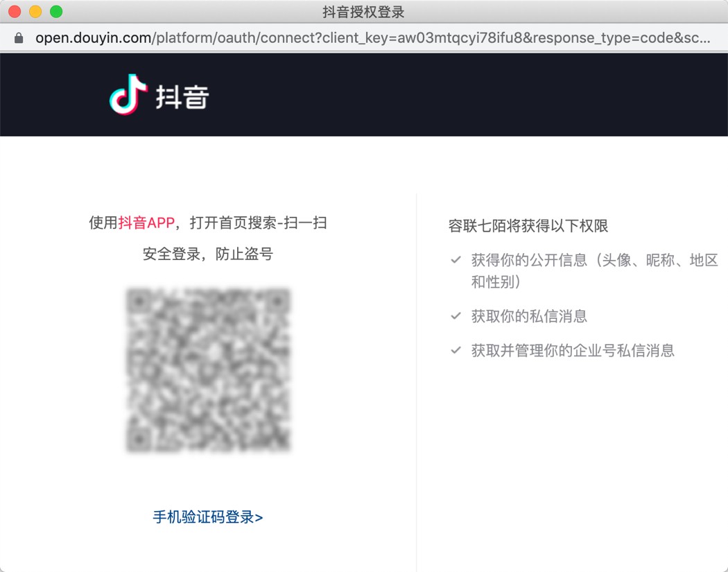Close the window with the red button

(15, 12)
